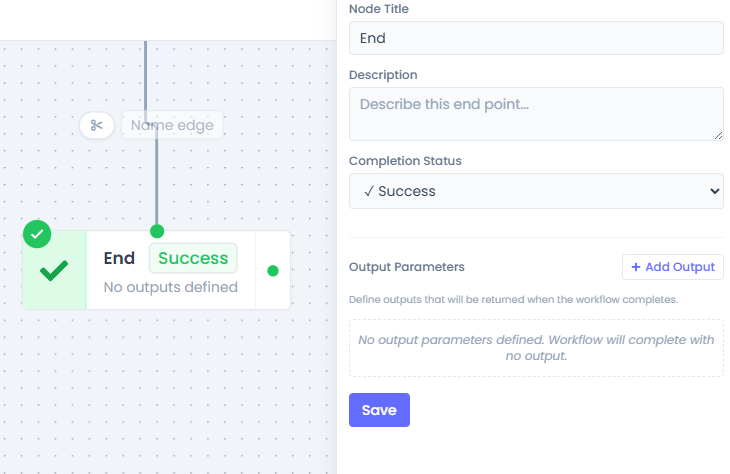
Task: Select the End node title text
Action: [x=119, y=258]
